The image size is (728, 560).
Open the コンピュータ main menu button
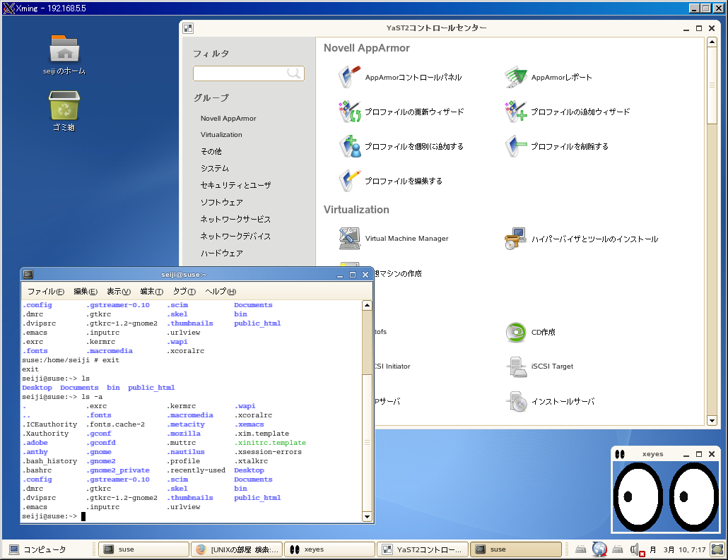tap(37, 550)
